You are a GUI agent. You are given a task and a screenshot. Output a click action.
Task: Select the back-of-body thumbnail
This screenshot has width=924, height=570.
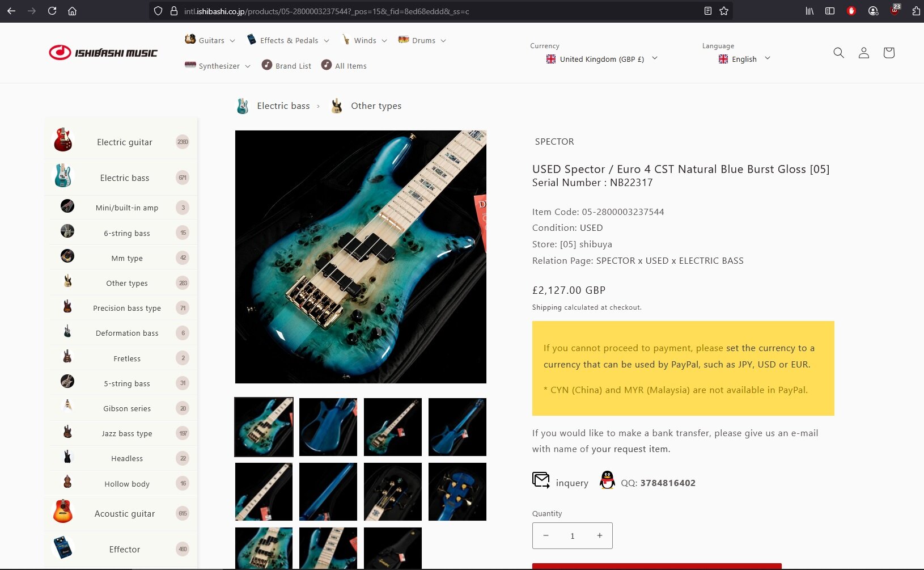pyautogui.click(x=328, y=427)
